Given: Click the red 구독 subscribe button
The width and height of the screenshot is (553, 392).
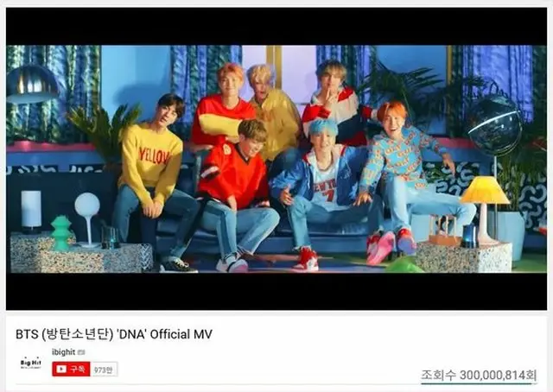Looking at the screenshot, I should (71, 369).
